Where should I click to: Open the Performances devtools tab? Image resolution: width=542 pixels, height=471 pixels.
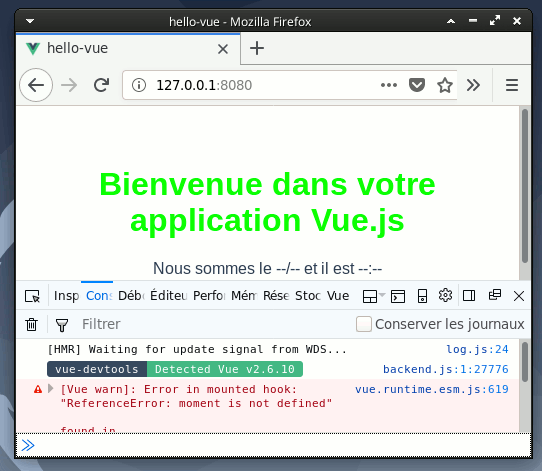point(209,296)
